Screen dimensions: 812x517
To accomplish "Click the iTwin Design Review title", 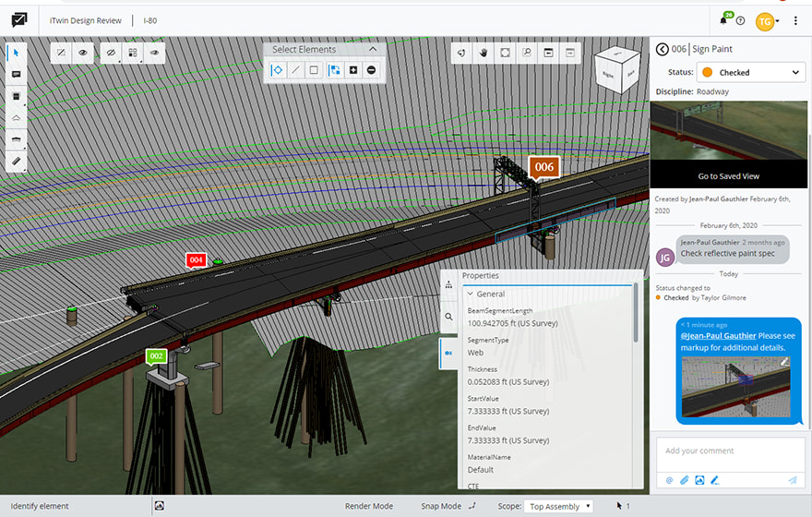I will 86,20.
